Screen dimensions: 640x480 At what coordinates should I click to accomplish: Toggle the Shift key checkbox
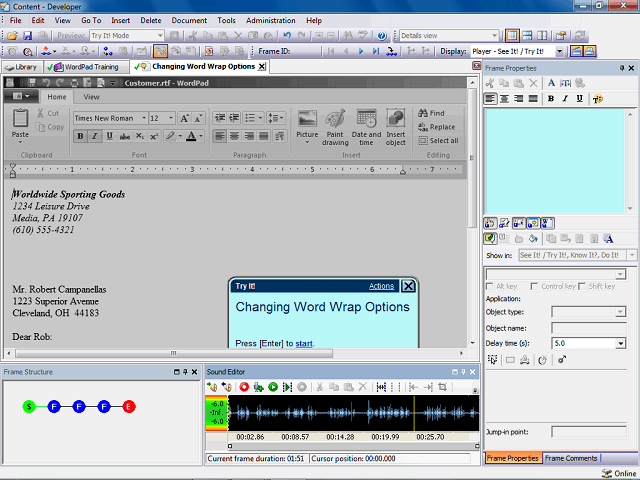tap(582, 287)
